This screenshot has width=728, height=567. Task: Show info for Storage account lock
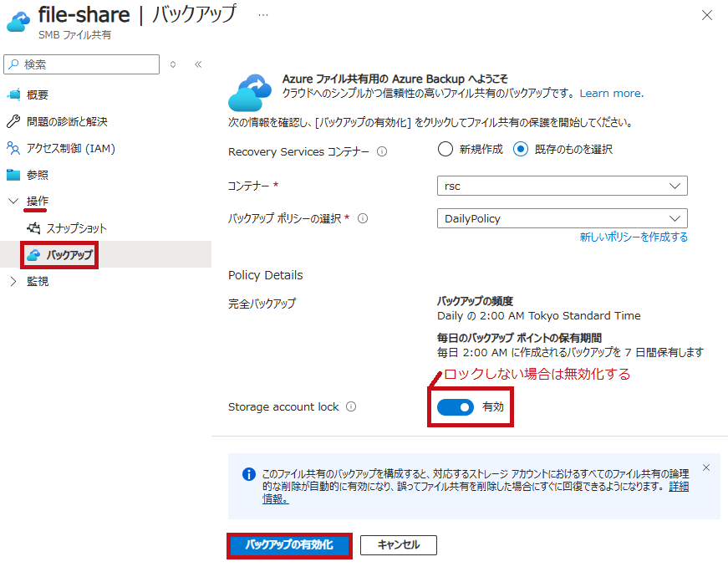(351, 406)
